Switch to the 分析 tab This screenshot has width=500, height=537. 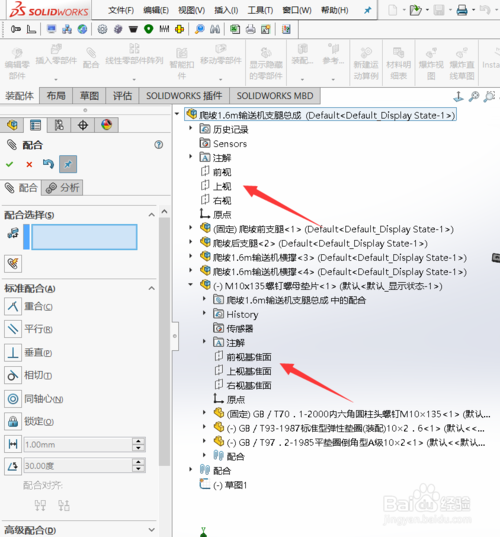pyautogui.click(x=62, y=188)
